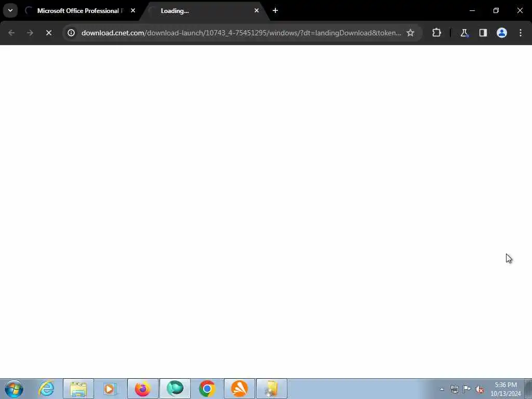Open the Extensions puzzle icon
Image resolution: width=532 pixels, height=399 pixels.
[x=436, y=33]
